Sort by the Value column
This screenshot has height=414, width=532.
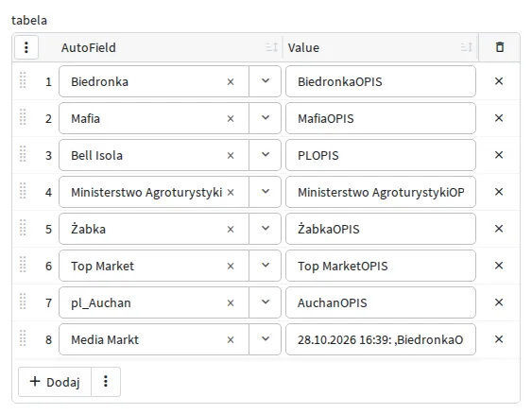click(467, 47)
